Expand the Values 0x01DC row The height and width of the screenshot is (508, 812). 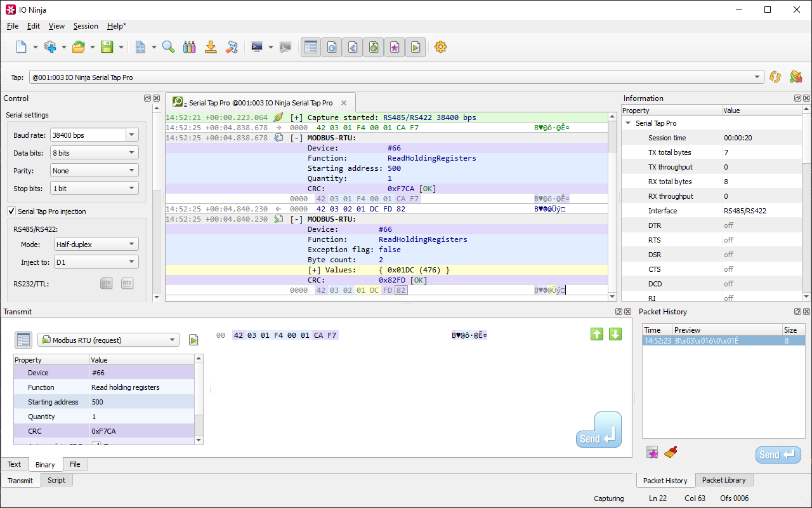pos(313,270)
